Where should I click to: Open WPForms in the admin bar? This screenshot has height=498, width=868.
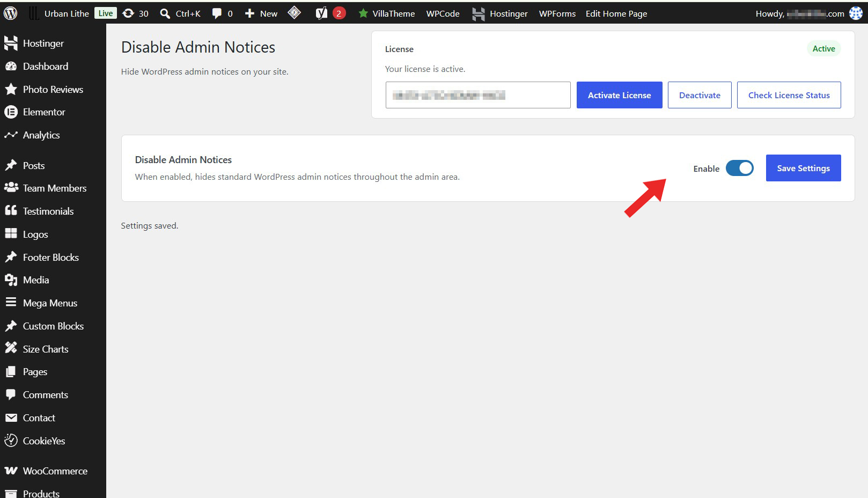557,13
